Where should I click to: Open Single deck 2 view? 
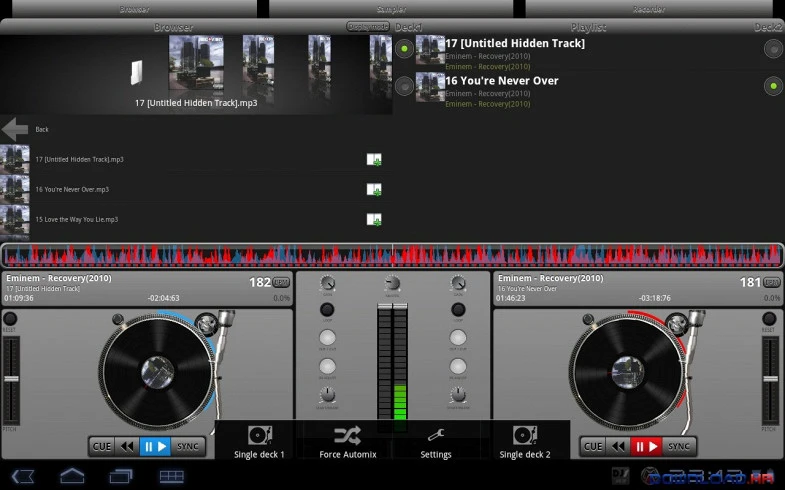pyautogui.click(x=525, y=441)
